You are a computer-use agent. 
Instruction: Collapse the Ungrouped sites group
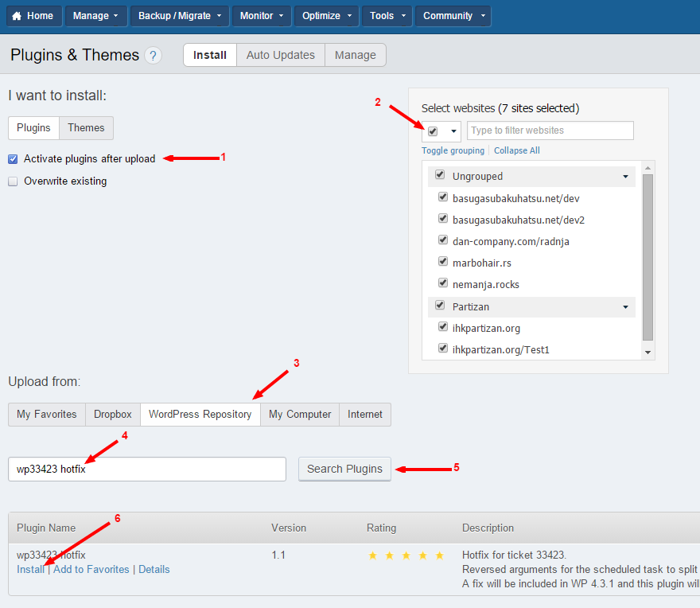click(x=625, y=177)
